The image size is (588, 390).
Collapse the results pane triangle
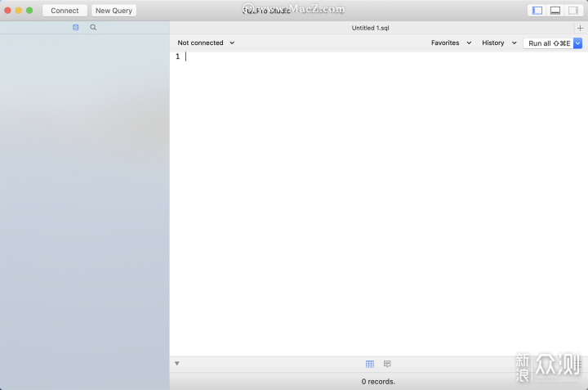(177, 363)
